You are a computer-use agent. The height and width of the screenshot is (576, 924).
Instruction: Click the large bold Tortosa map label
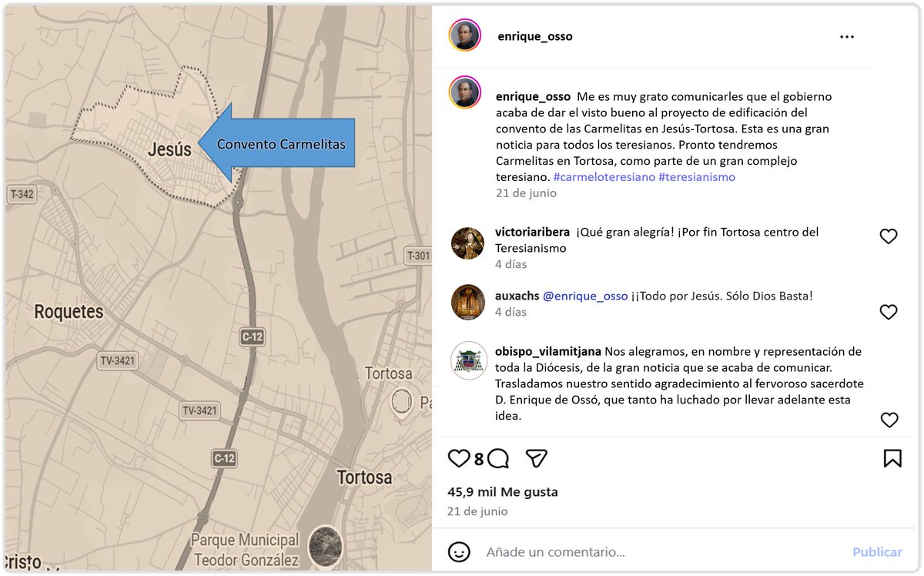pyautogui.click(x=365, y=477)
